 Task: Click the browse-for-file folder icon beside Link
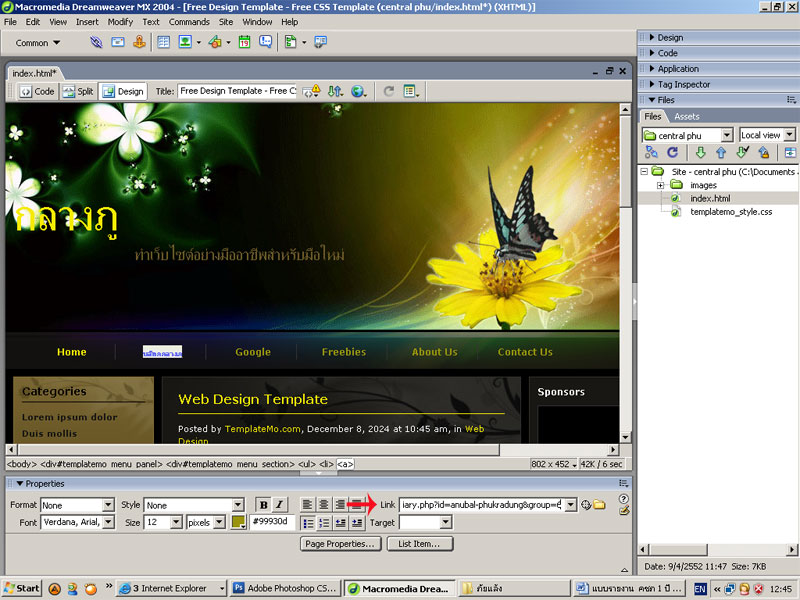pos(600,505)
